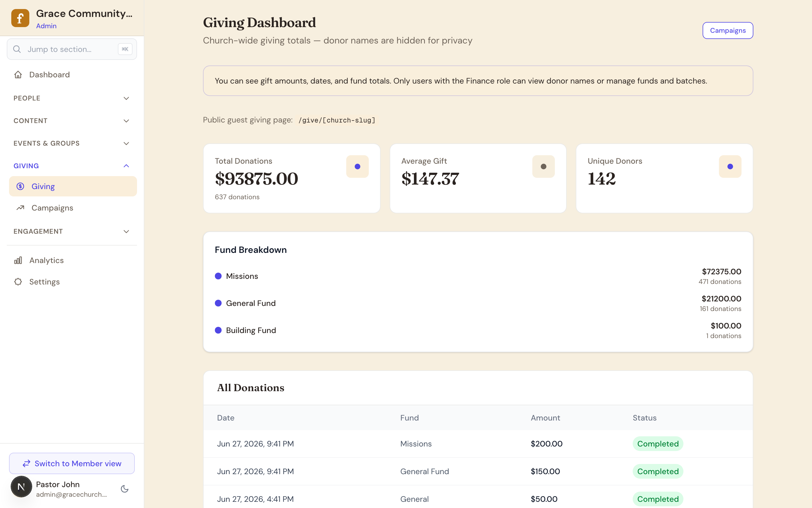Toggle dark mode with the moon icon

pyautogui.click(x=125, y=489)
